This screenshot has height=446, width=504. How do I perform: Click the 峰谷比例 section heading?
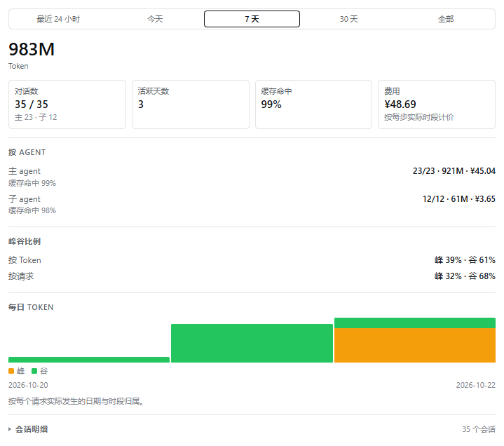(x=25, y=241)
